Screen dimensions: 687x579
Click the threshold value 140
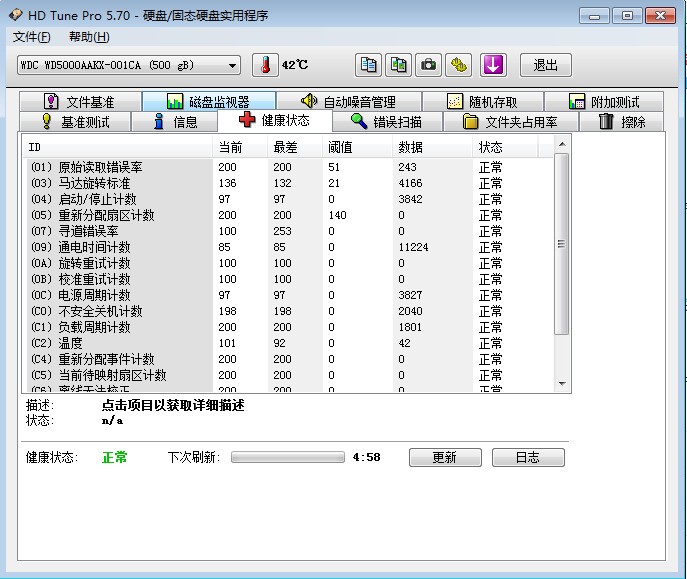click(337, 215)
